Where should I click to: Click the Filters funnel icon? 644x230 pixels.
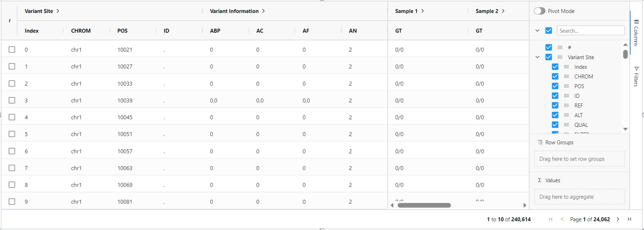(x=636, y=69)
